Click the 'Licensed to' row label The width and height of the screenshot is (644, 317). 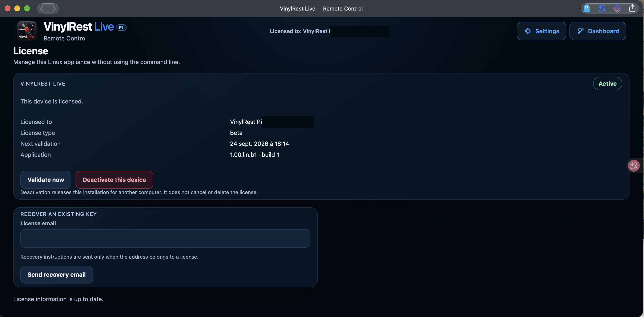(36, 122)
